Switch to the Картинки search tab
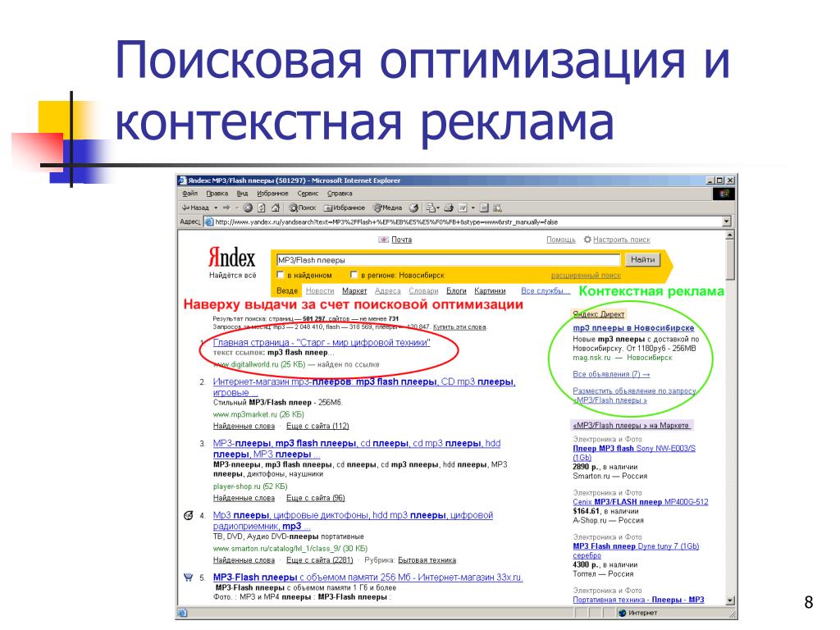The height and width of the screenshot is (630, 840). coord(490,291)
